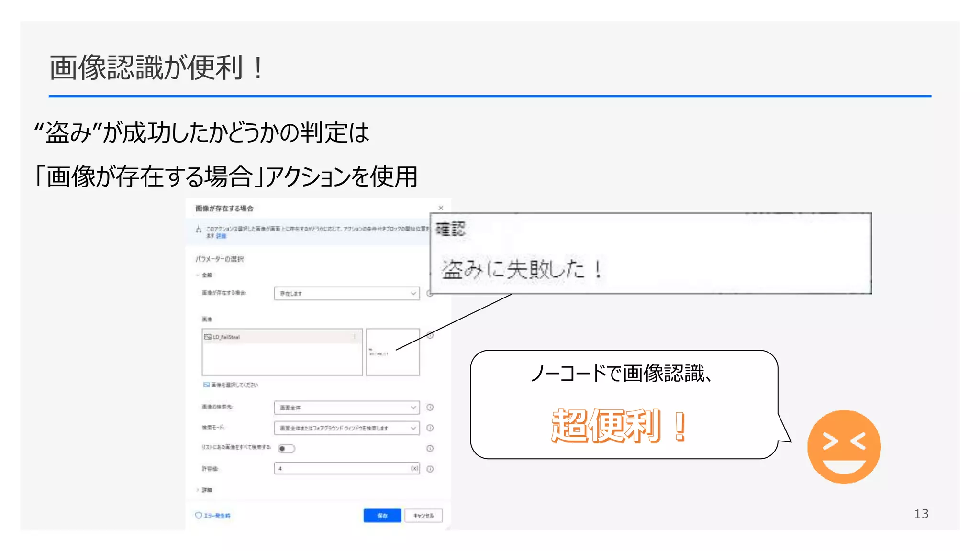Open the 検索モード dropdown
This screenshot has height=551, width=980.
(x=347, y=428)
